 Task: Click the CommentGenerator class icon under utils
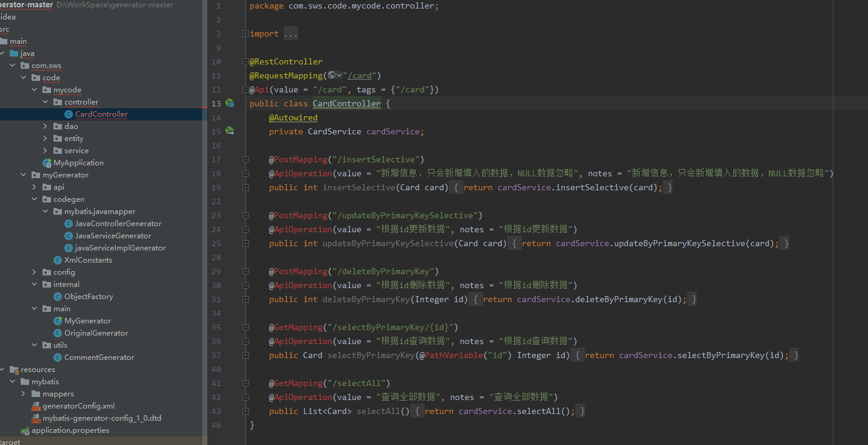pos(58,357)
